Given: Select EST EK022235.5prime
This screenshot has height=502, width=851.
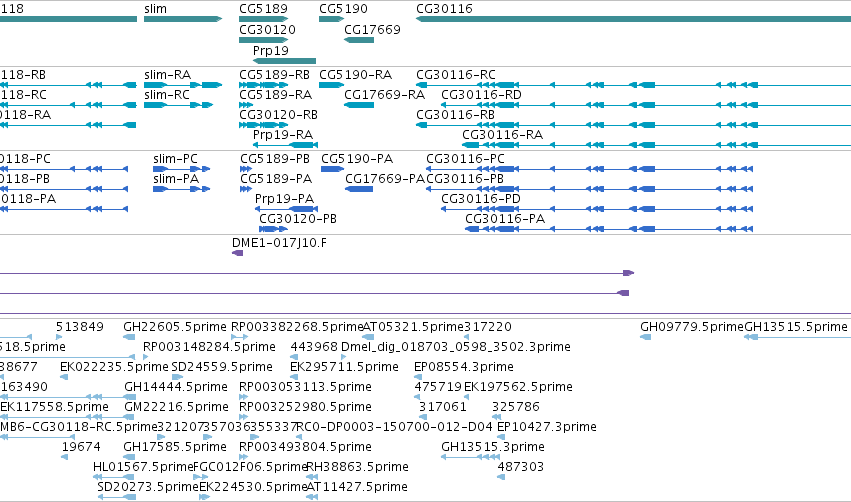Looking at the screenshot, I should (114, 367).
